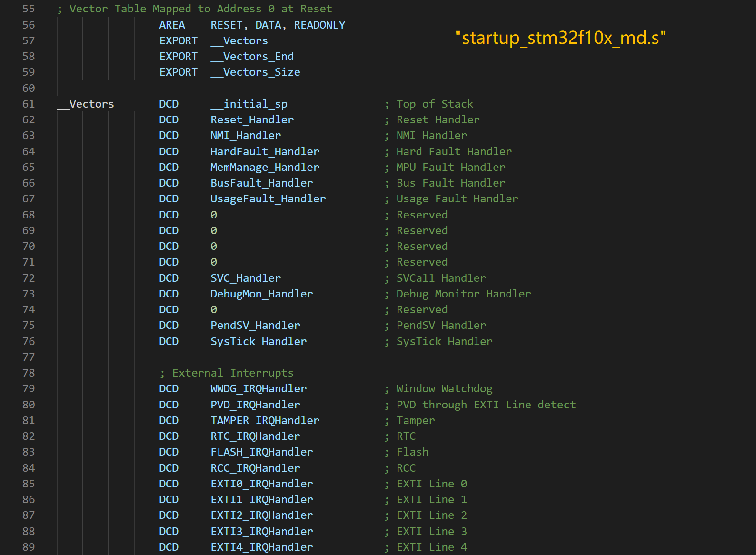
Task: Click NMI_Handler entry
Action: pos(246,136)
